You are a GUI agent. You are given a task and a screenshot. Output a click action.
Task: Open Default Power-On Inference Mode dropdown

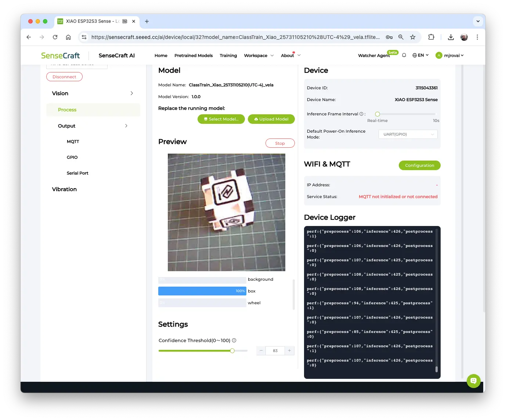point(408,134)
